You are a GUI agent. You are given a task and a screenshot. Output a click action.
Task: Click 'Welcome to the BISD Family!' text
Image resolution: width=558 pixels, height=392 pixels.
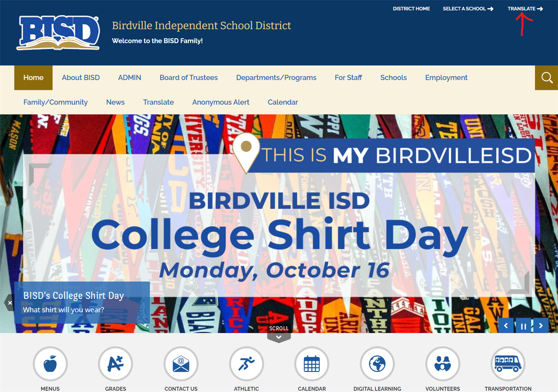157,41
